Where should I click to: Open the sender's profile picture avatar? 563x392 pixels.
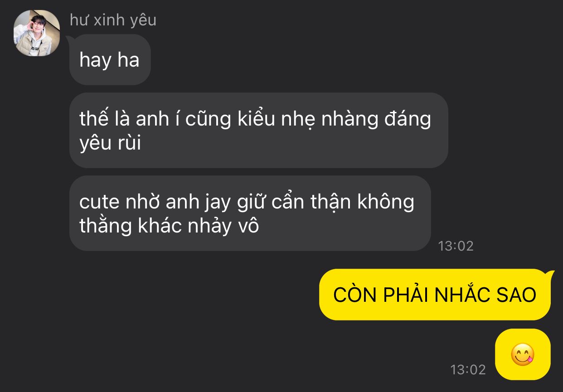[x=37, y=33]
